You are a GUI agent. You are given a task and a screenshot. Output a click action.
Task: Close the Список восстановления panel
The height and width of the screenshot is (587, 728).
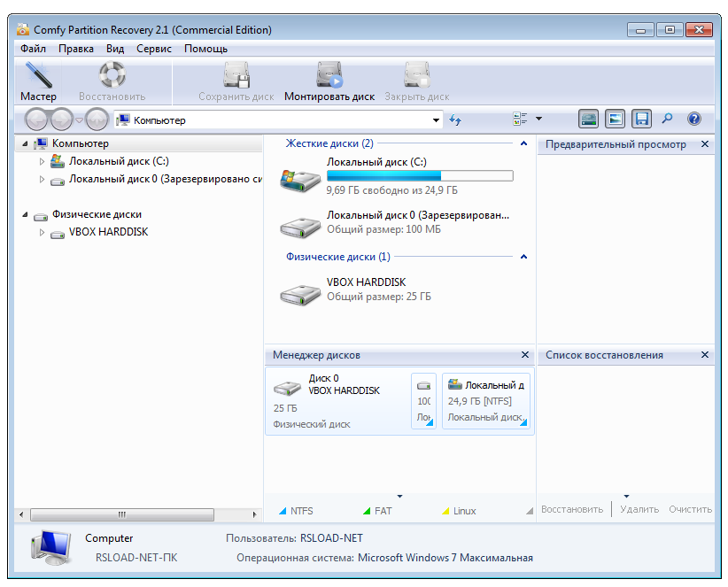coord(704,354)
